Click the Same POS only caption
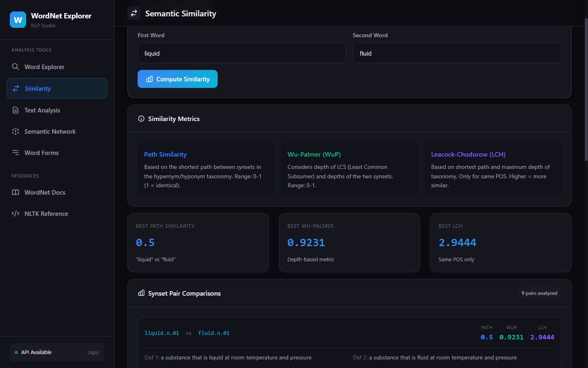The width and height of the screenshot is (588, 368). [x=457, y=259]
